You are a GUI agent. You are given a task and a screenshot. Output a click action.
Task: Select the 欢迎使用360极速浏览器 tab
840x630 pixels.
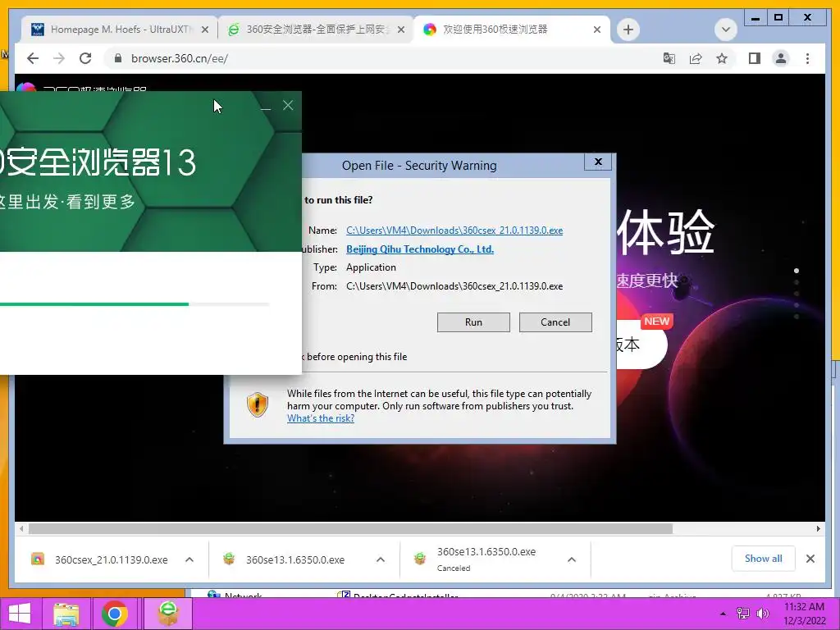click(x=512, y=30)
